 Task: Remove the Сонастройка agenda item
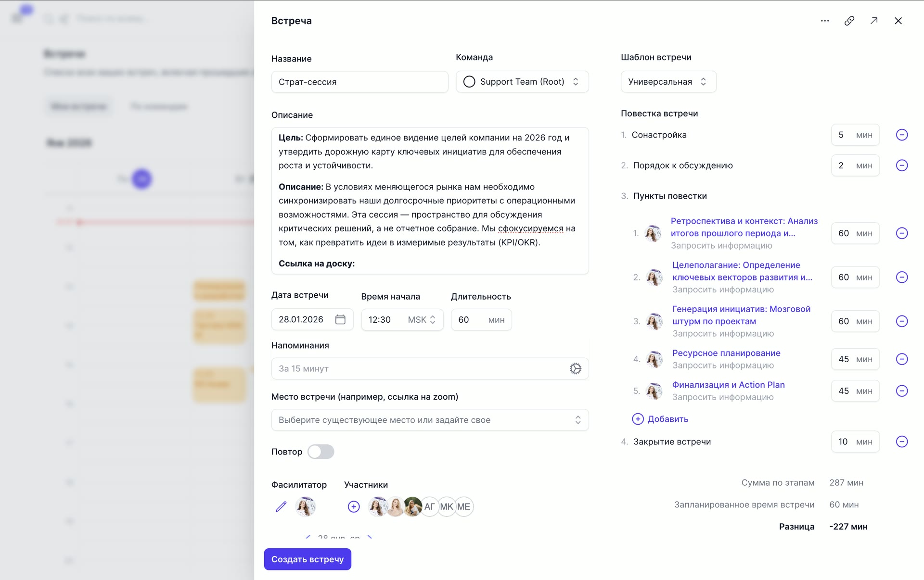[x=902, y=135]
